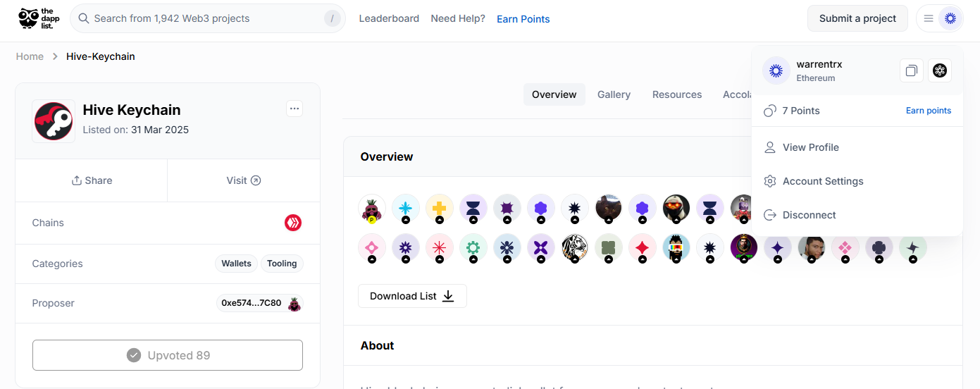Click the black cat photo upvoter avatar
The width and height of the screenshot is (980, 389).
(x=609, y=208)
